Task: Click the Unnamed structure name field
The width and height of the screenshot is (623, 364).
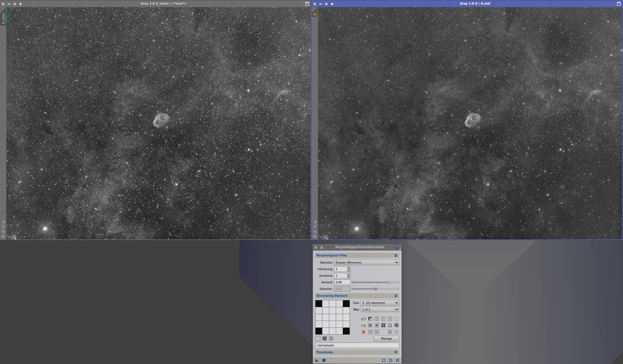Action: point(357,345)
